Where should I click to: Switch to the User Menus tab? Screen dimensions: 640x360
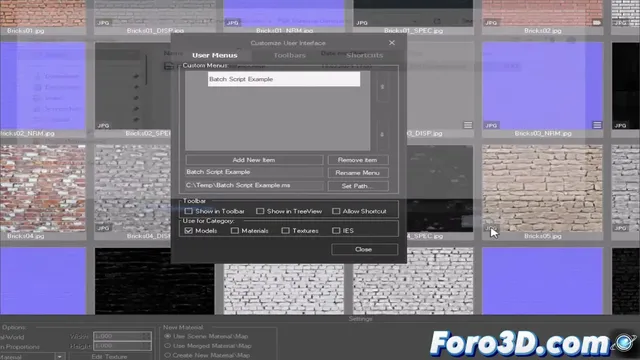coord(215,55)
